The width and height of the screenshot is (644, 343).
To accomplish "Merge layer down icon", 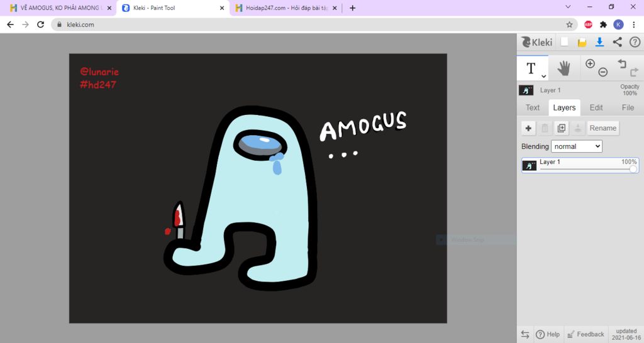I will (x=577, y=128).
